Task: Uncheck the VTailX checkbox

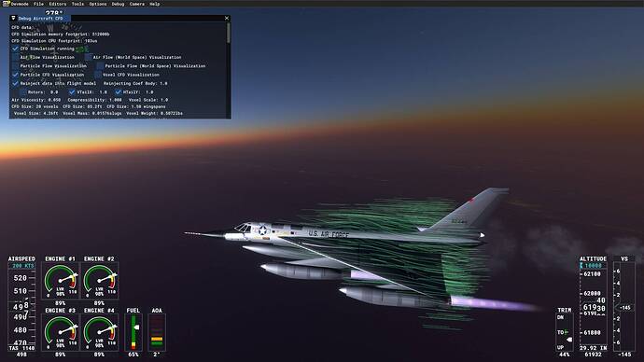Action: [72, 92]
